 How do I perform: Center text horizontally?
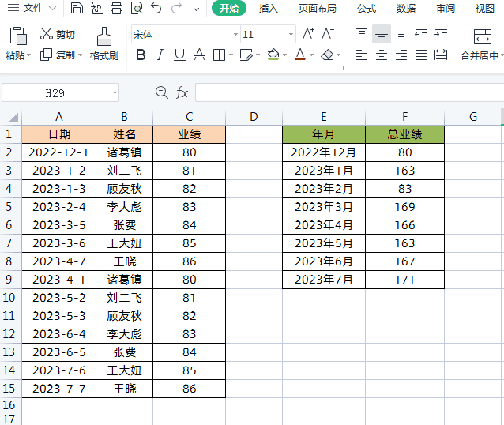coord(382,55)
